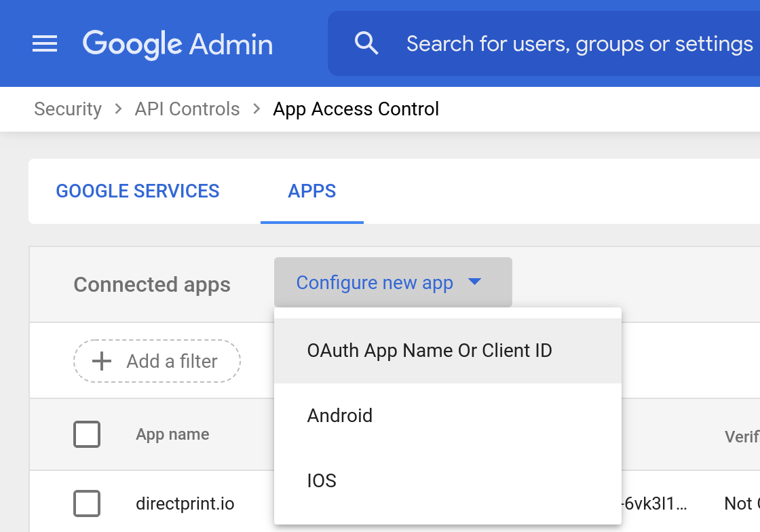Click the Google Admin logo

click(178, 44)
